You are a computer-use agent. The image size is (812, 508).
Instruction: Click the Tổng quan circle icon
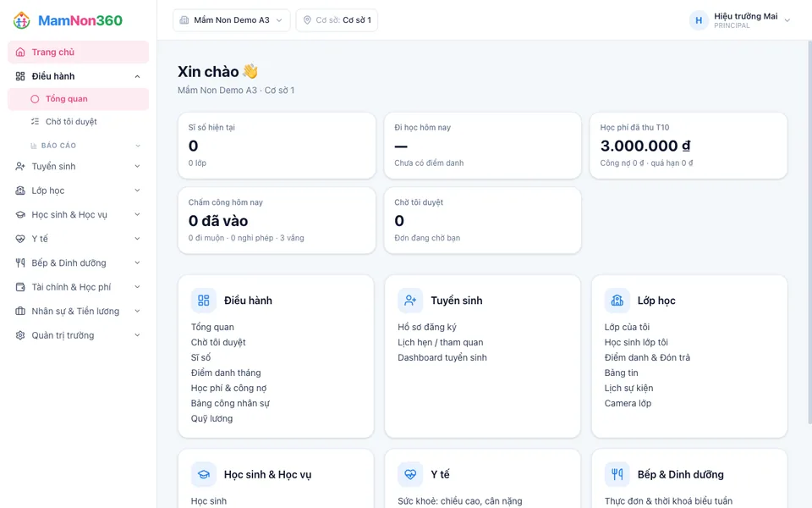pyautogui.click(x=35, y=99)
